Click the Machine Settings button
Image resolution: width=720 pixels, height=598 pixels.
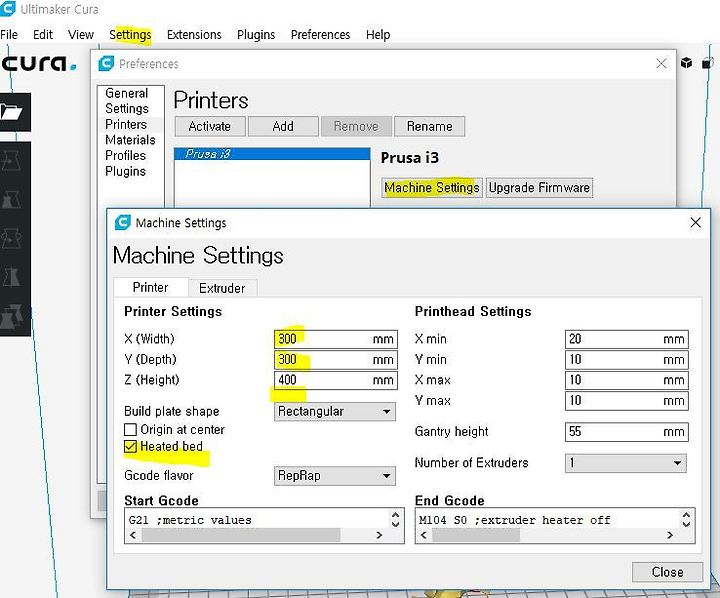(432, 187)
